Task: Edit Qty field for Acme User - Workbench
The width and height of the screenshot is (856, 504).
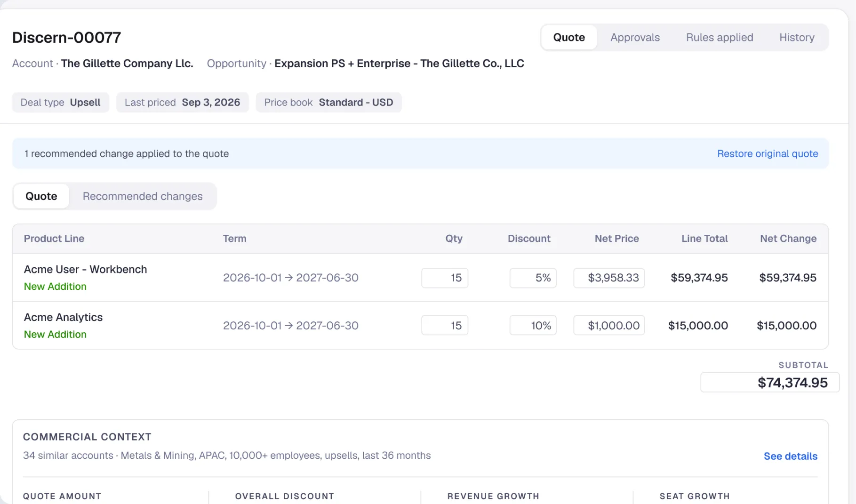Action: 445,278
